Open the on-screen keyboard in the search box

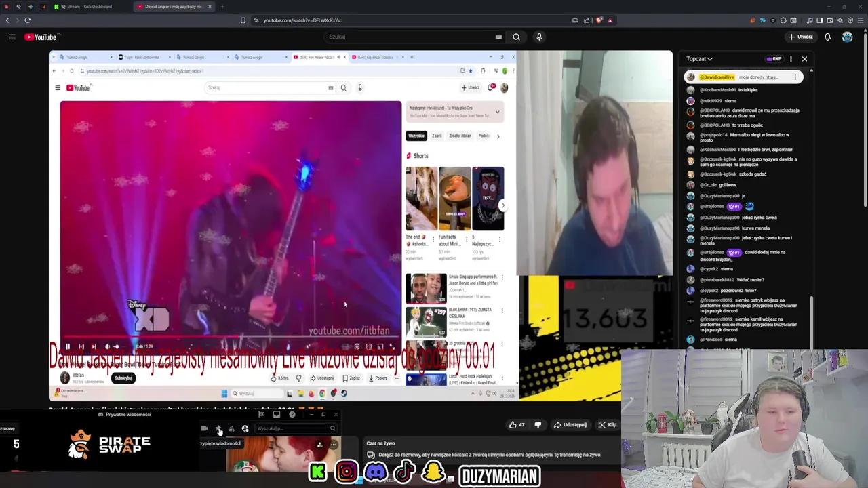(499, 37)
